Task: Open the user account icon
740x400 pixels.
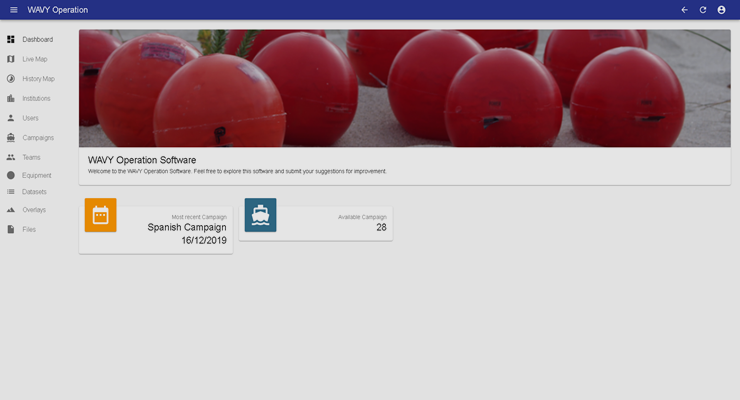Action: click(x=721, y=10)
